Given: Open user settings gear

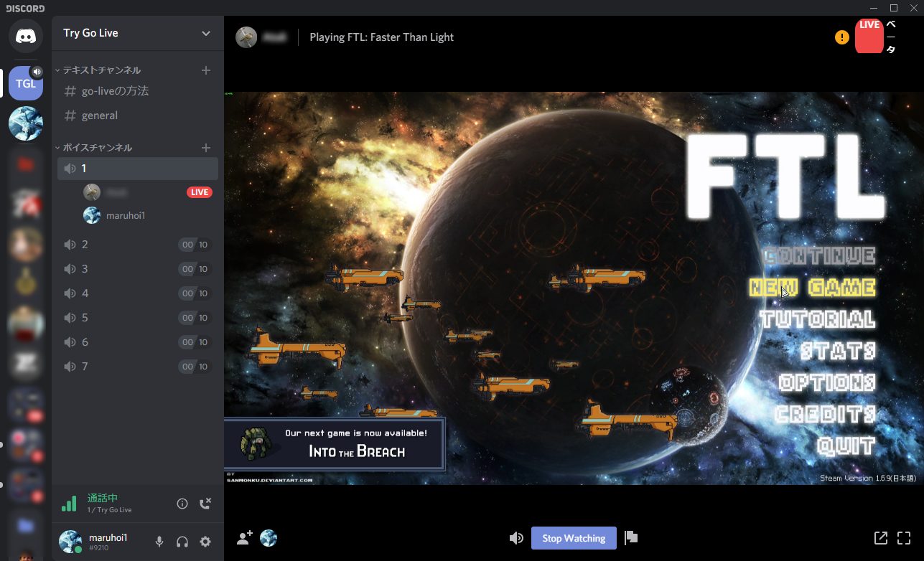Looking at the screenshot, I should (205, 542).
